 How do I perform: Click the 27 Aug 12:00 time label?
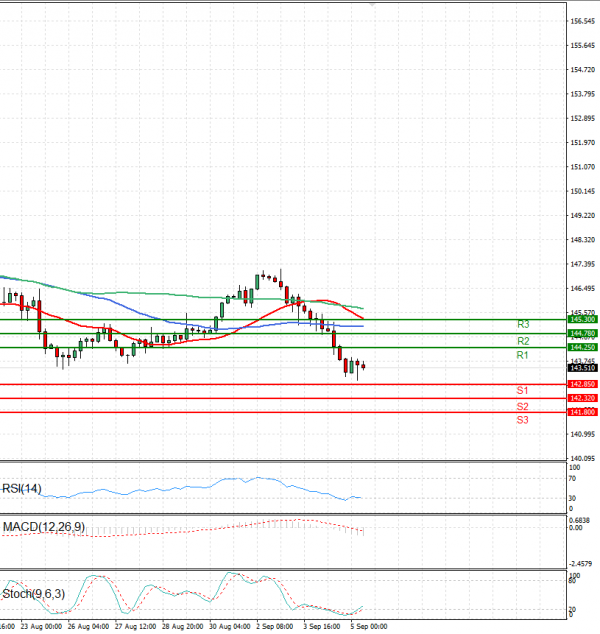point(135,626)
